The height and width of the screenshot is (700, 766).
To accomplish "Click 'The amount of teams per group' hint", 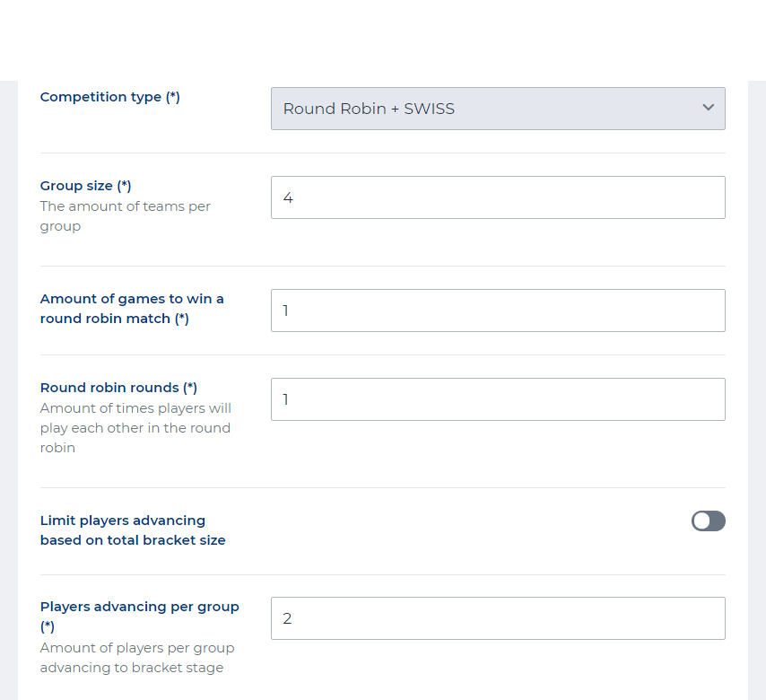I will tap(125, 216).
